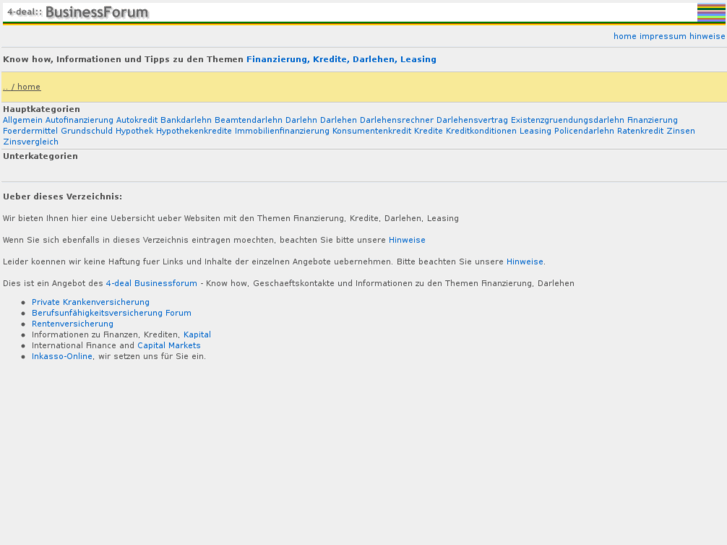Open the Zinsvergleich category
The width and height of the screenshot is (727, 545).
[31, 142]
